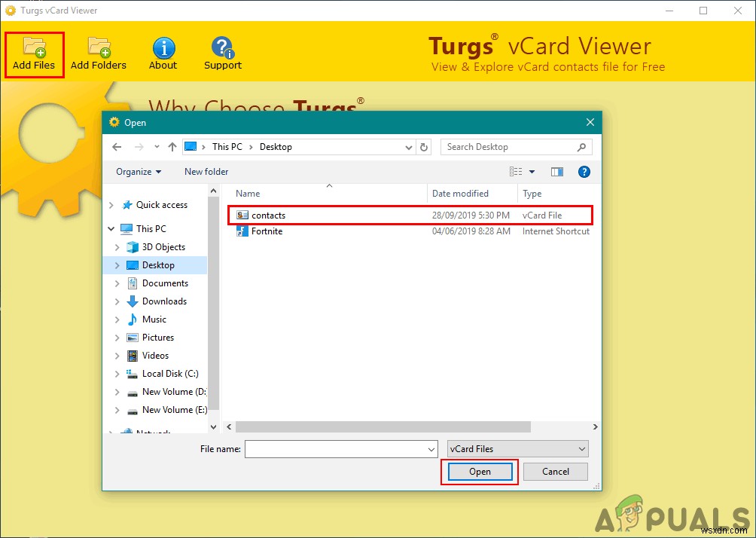Go back with the dialog Back arrow
This screenshot has height=538, width=756.
click(117, 147)
